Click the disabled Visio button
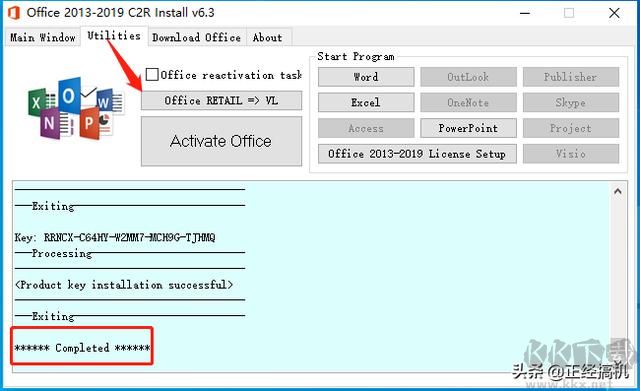 [x=571, y=154]
